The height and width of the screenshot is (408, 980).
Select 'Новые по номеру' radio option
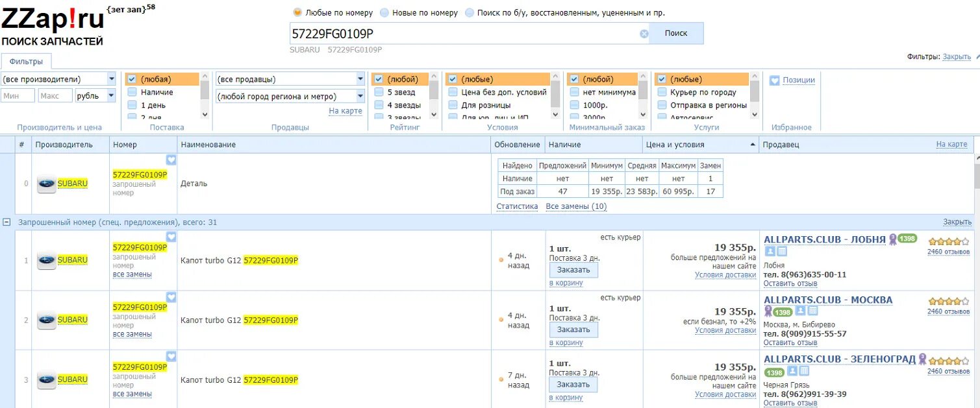click(x=384, y=12)
